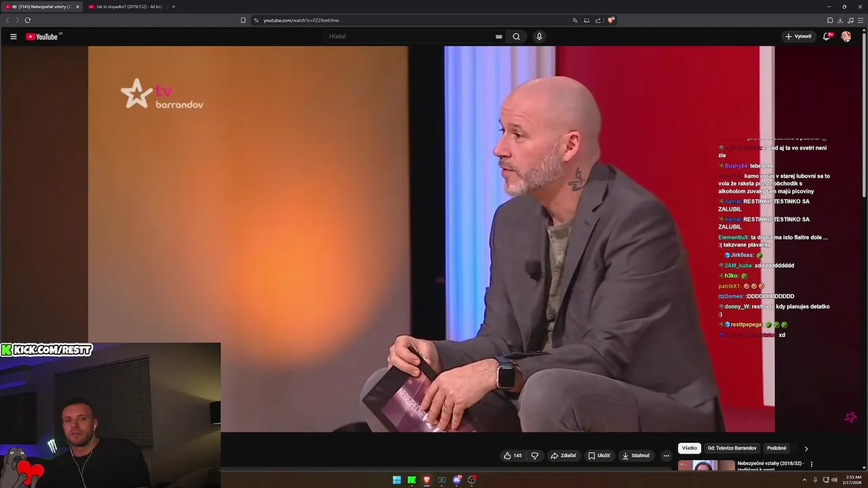
Task: Close the Nebezpečné vztahy tab
Action: [x=77, y=7]
